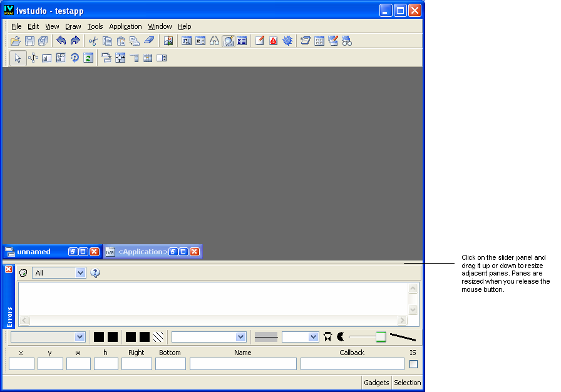This screenshot has width=561, height=392.
Task: Click the Cut scissors icon
Action: point(93,41)
